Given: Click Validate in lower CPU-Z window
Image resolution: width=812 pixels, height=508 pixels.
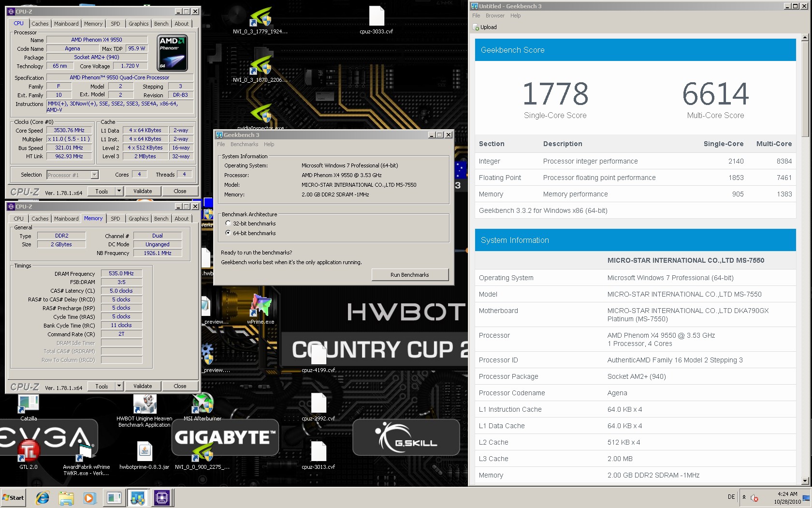Looking at the screenshot, I should click(x=143, y=386).
